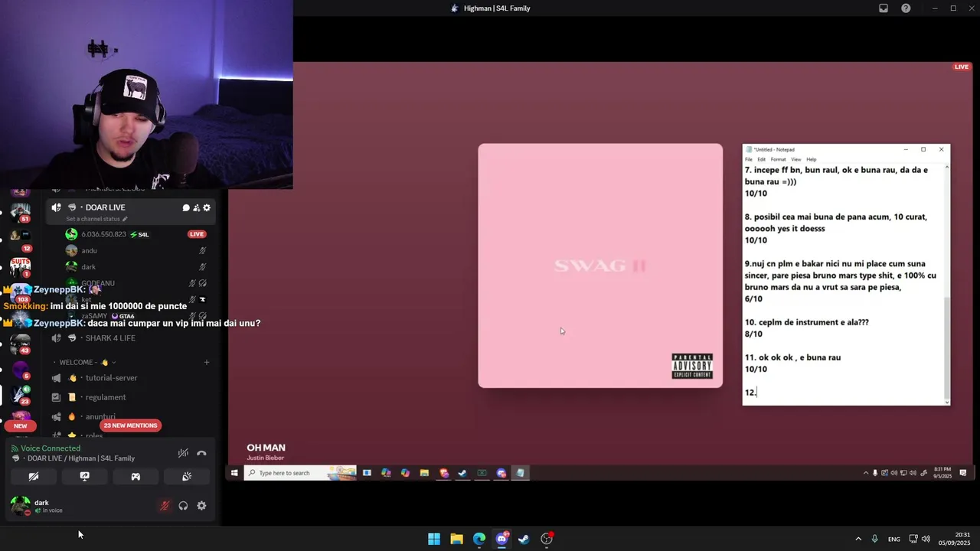Disconnect from the voice channel

coord(201,453)
